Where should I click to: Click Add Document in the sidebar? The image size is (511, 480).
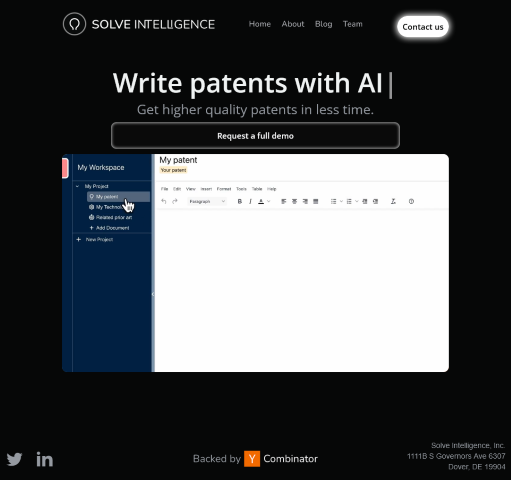109,228
